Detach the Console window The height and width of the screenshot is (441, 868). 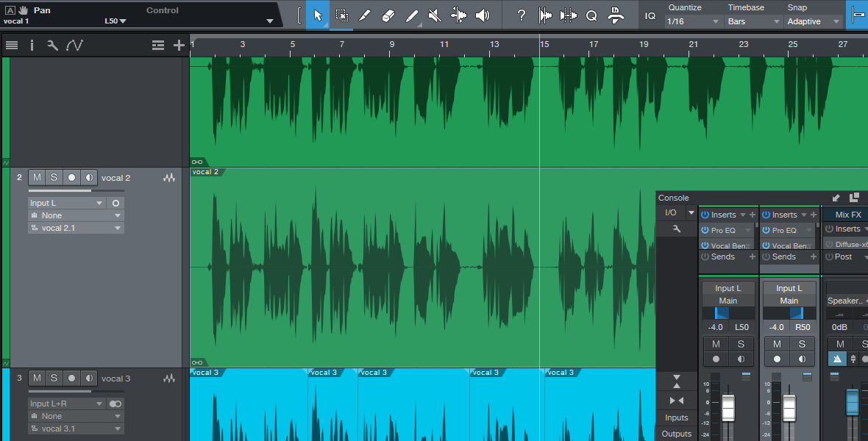pyautogui.click(x=854, y=198)
